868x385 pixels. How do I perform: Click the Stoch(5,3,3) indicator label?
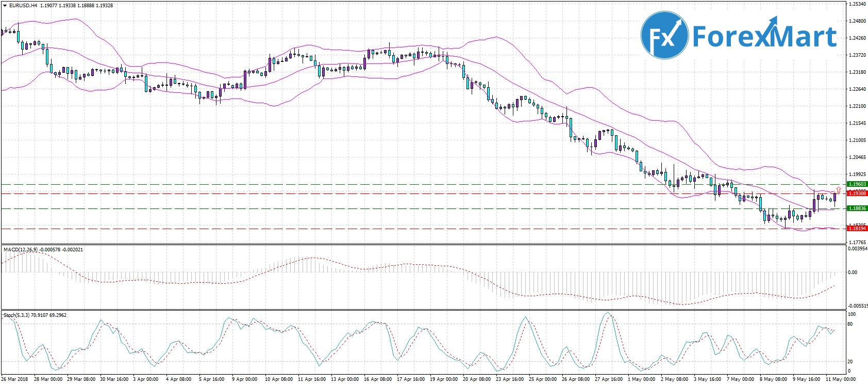[16, 315]
